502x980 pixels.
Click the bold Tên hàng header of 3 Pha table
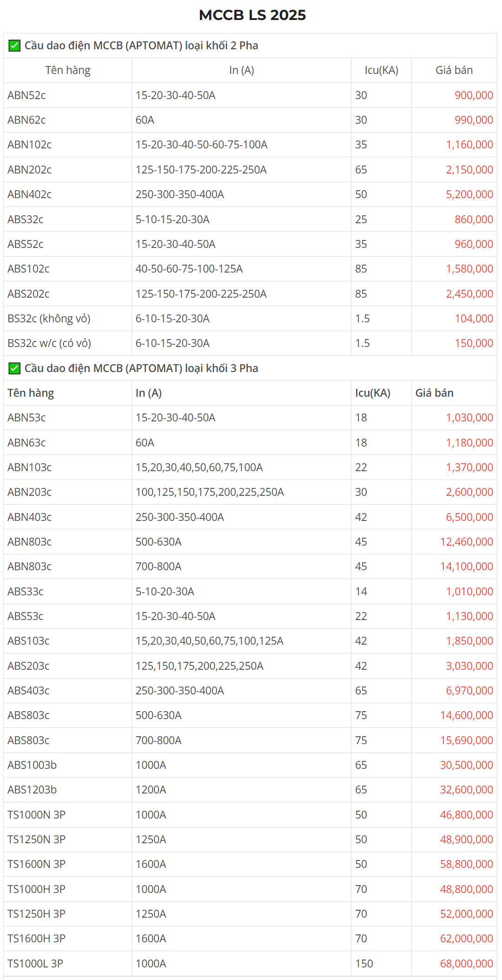31,393
